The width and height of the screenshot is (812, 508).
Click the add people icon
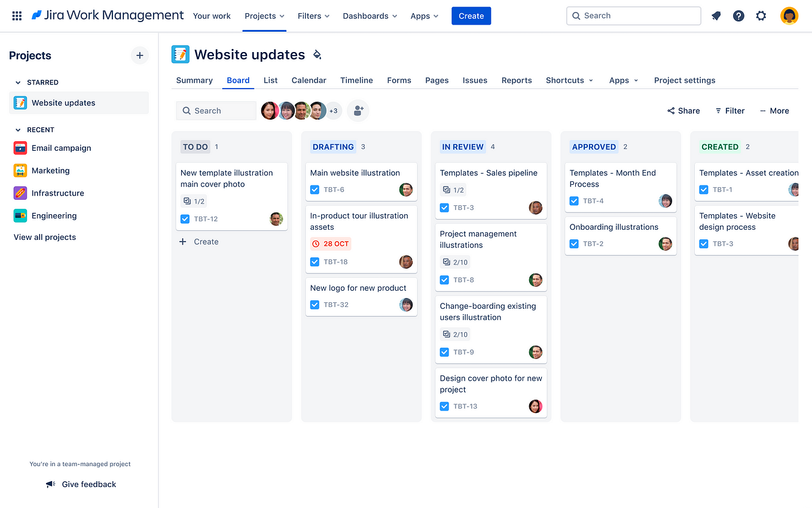(358, 111)
